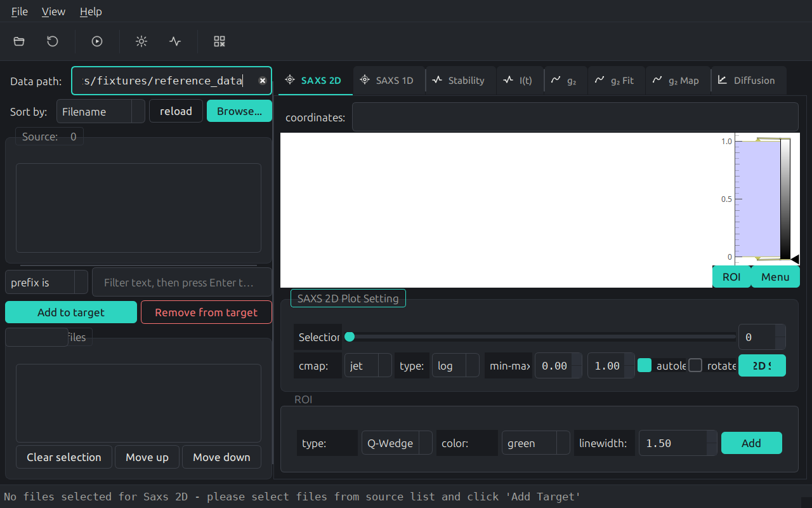The width and height of the screenshot is (812, 508).
Task: Click the ROI button under the colorbar
Action: pyautogui.click(x=731, y=277)
